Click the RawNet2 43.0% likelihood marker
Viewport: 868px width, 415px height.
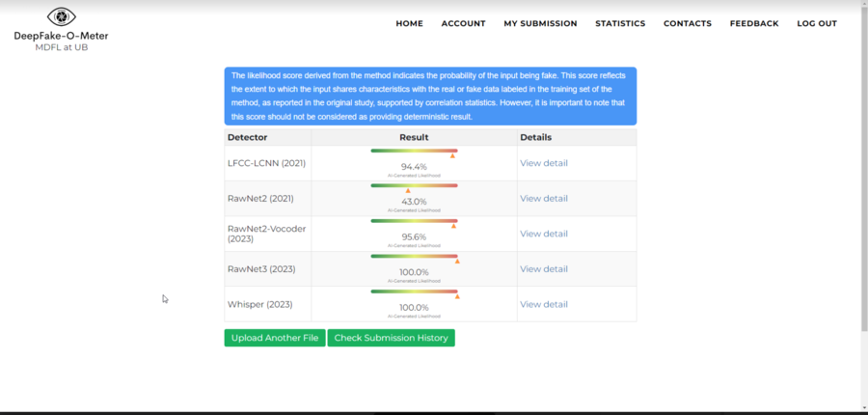[x=408, y=191]
